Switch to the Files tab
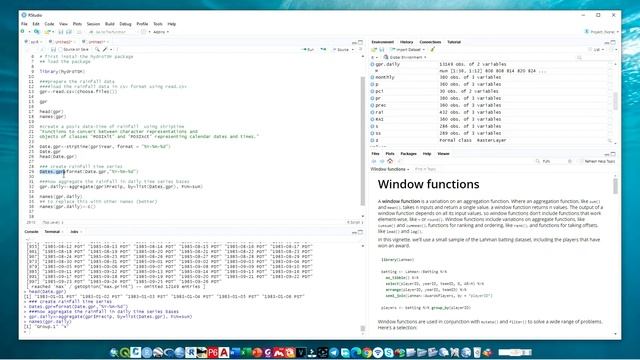 tap(376, 154)
